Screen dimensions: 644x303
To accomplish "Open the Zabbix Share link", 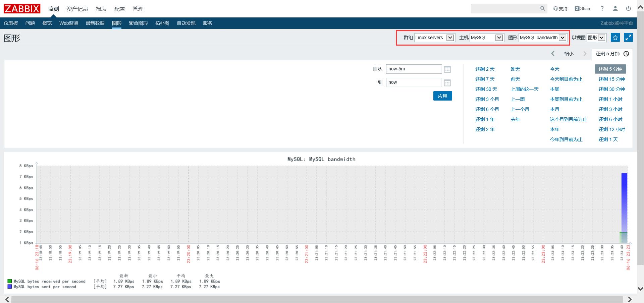I will pyautogui.click(x=583, y=9).
